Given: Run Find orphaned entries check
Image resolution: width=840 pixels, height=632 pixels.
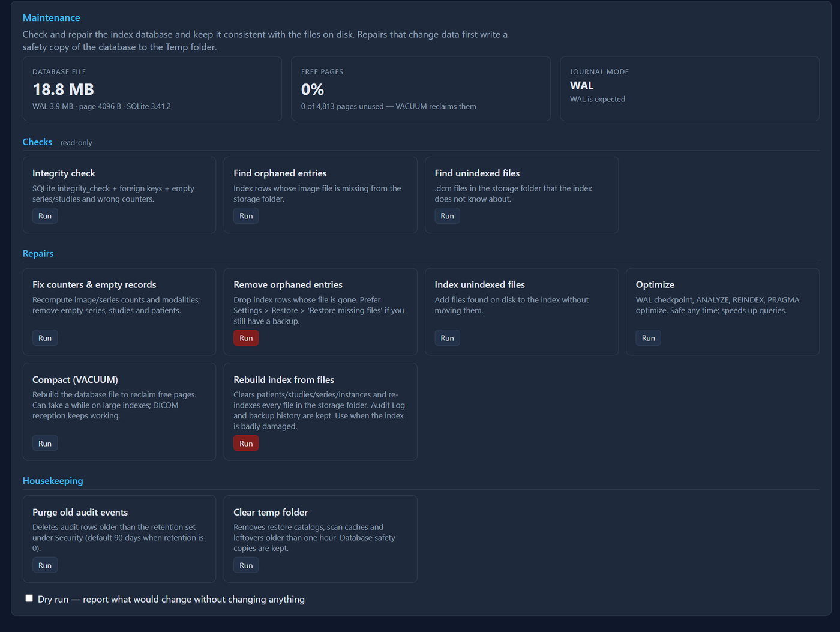Looking at the screenshot, I should point(246,216).
